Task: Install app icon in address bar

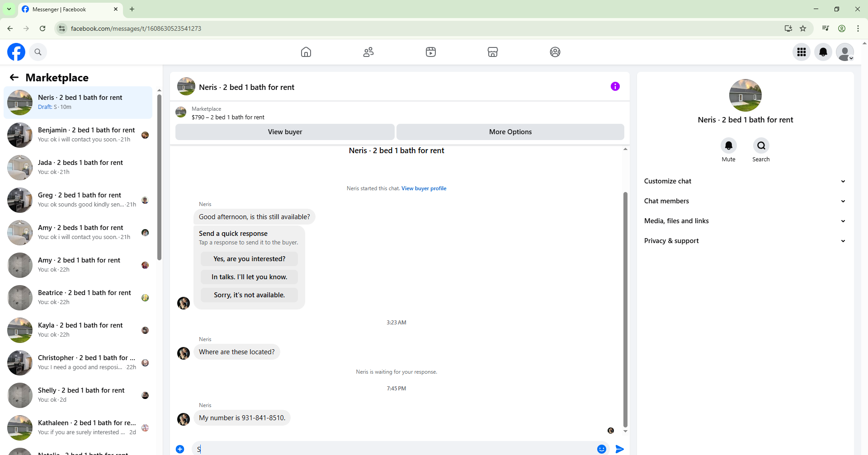Action: coord(788,28)
